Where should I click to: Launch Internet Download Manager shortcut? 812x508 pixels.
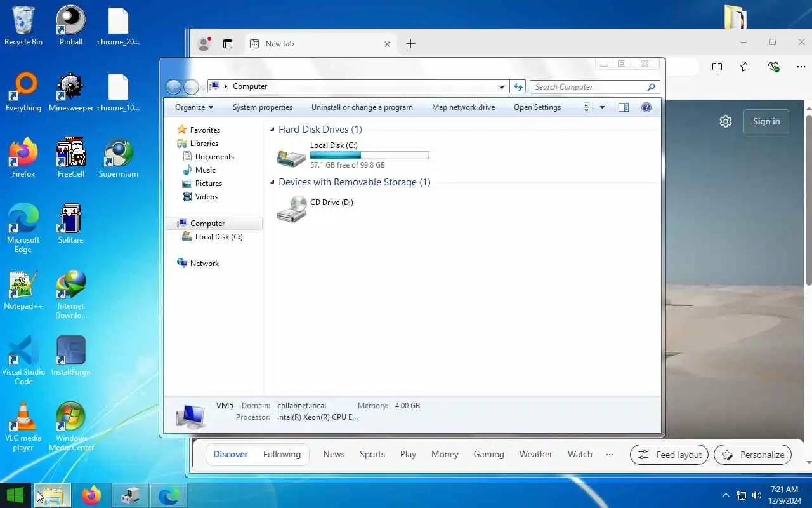click(x=71, y=295)
